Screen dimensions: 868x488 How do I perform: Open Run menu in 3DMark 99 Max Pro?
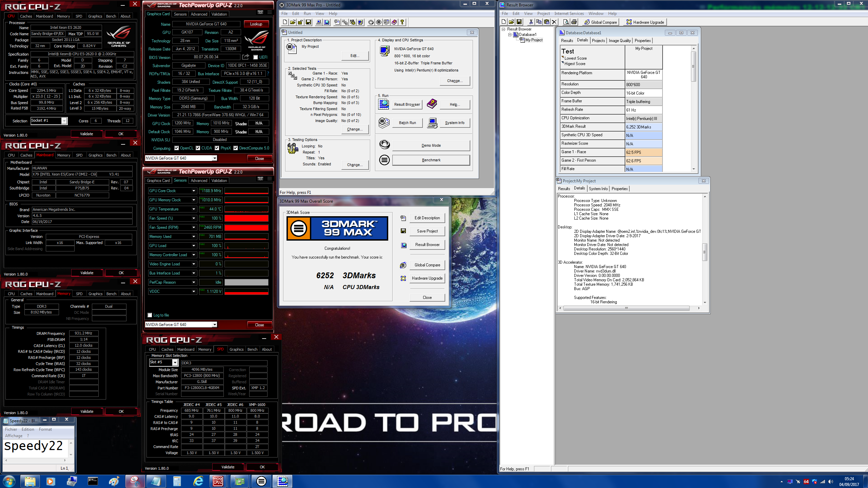(x=307, y=14)
